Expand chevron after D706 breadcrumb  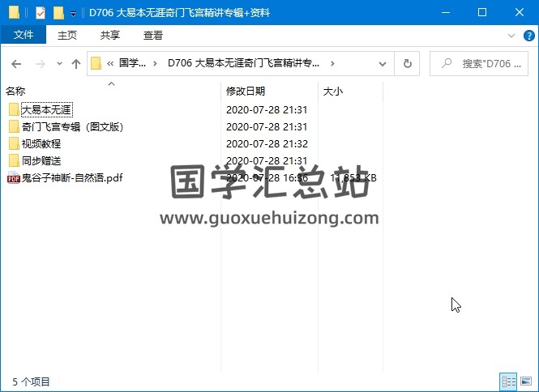[332, 63]
